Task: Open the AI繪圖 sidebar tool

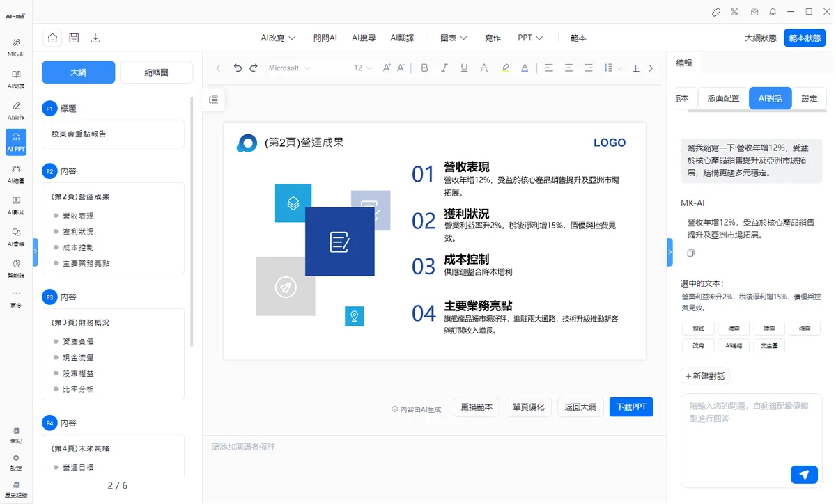Action: point(16,174)
